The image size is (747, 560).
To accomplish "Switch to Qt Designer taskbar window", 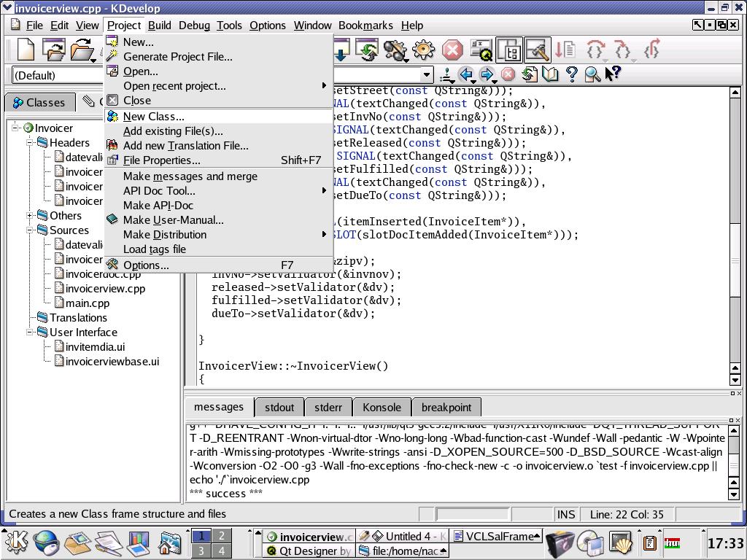I will [309, 551].
